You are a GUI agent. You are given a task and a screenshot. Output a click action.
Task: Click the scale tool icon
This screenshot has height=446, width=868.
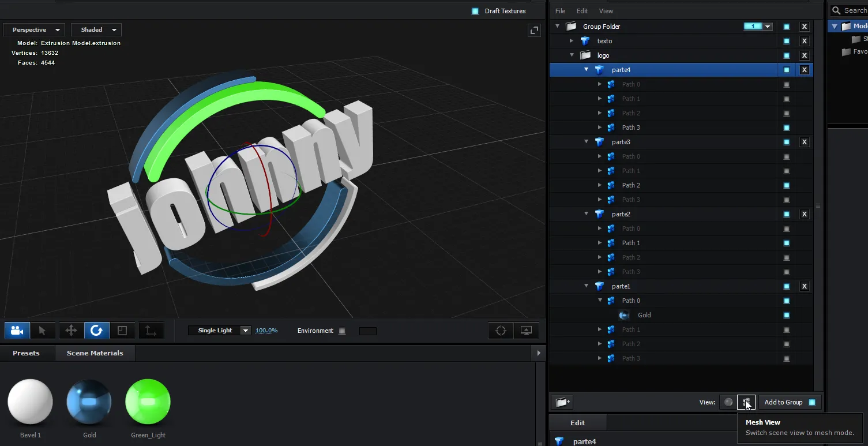[x=122, y=331]
